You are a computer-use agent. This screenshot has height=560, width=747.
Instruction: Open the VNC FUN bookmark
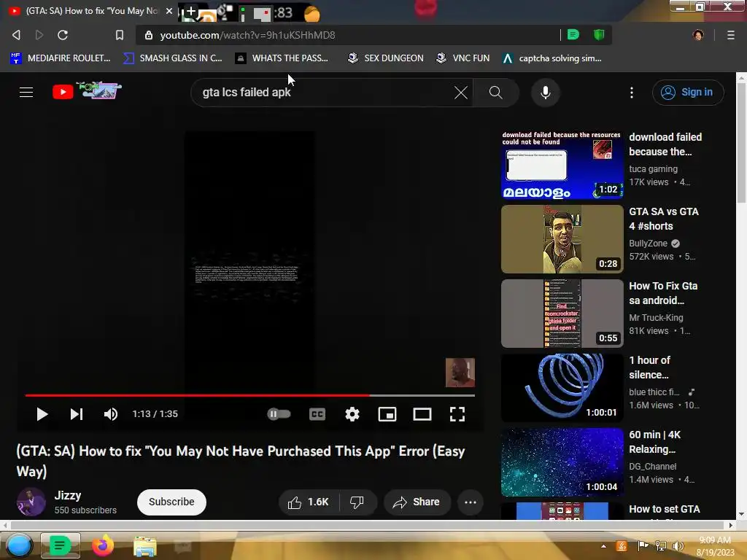463,58
